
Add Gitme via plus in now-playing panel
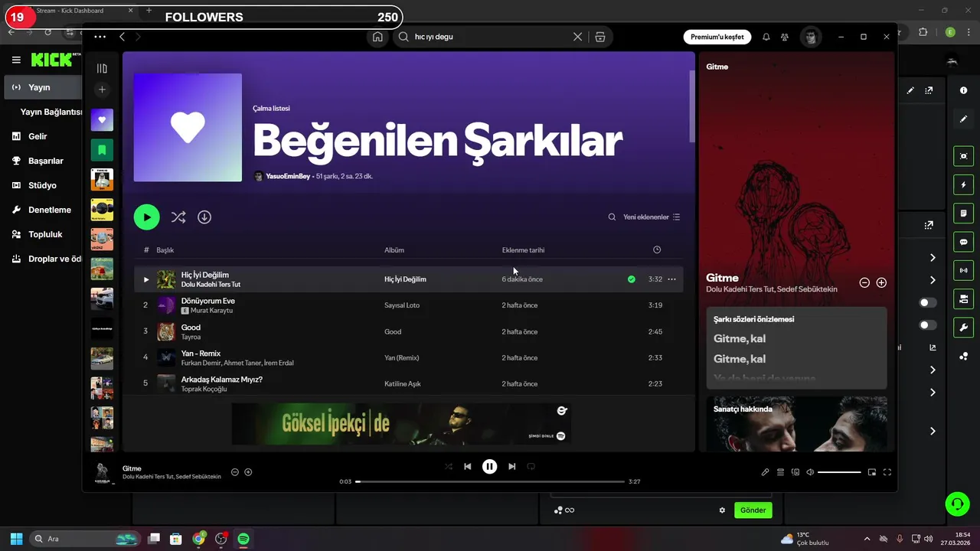tap(881, 282)
